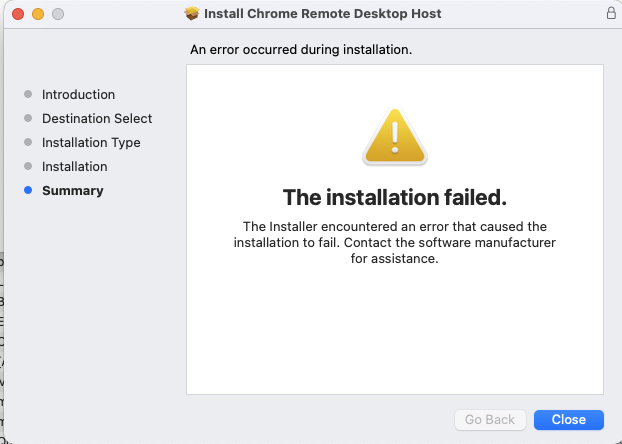This screenshot has height=444, width=622.
Task: Close the window with the red button
Action: click(x=19, y=14)
